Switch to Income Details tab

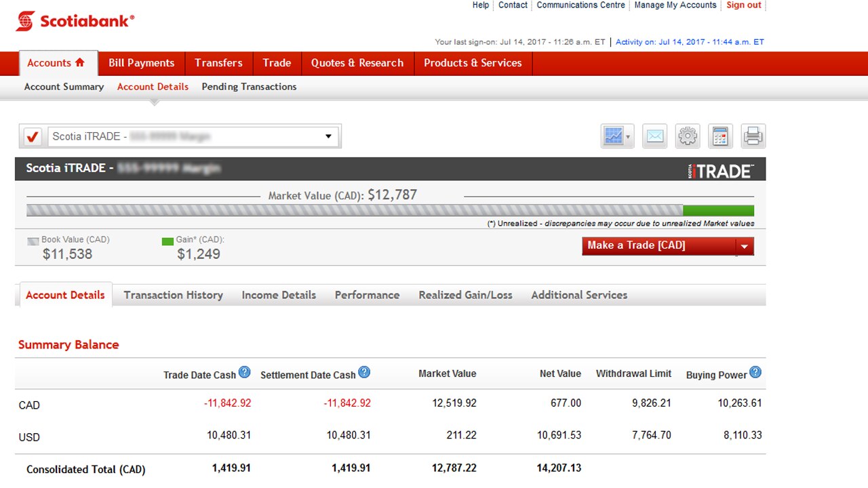[x=279, y=295]
